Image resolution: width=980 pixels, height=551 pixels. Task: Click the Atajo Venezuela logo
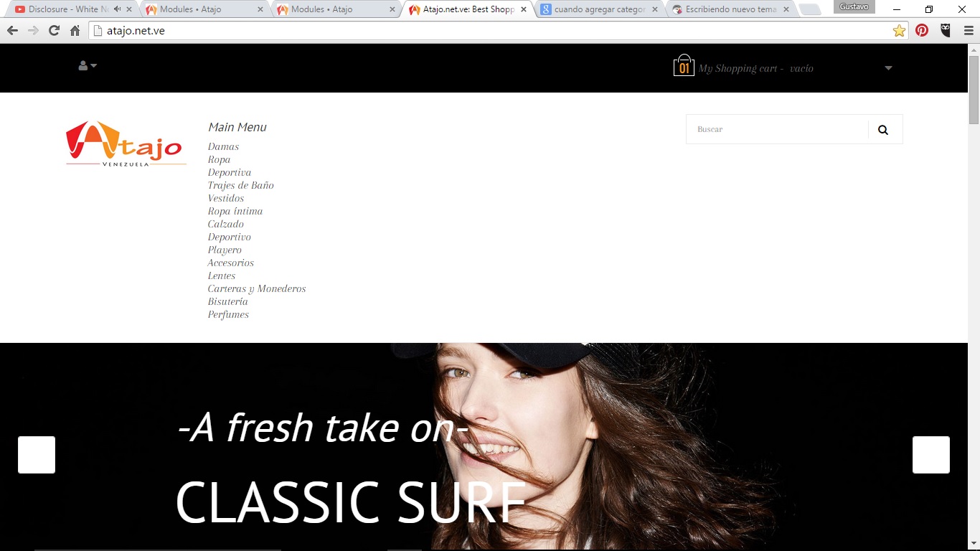(126, 143)
